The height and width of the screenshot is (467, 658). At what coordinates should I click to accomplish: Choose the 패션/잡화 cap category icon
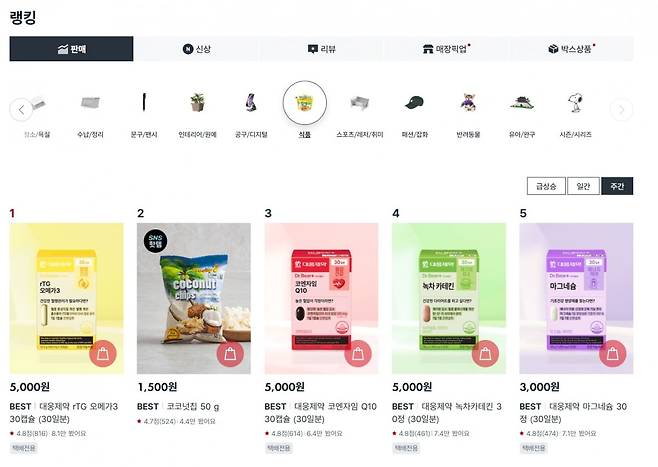(x=415, y=103)
